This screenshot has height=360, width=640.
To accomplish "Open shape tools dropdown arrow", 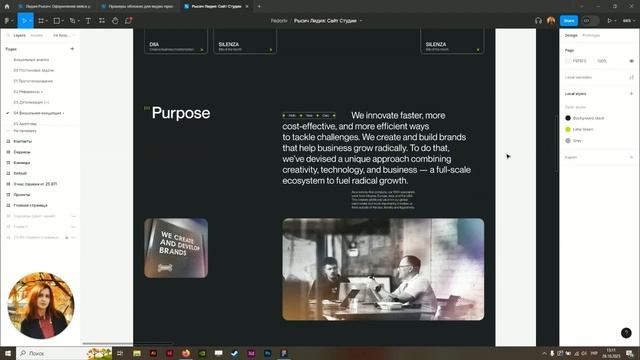I will coord(62,21).
